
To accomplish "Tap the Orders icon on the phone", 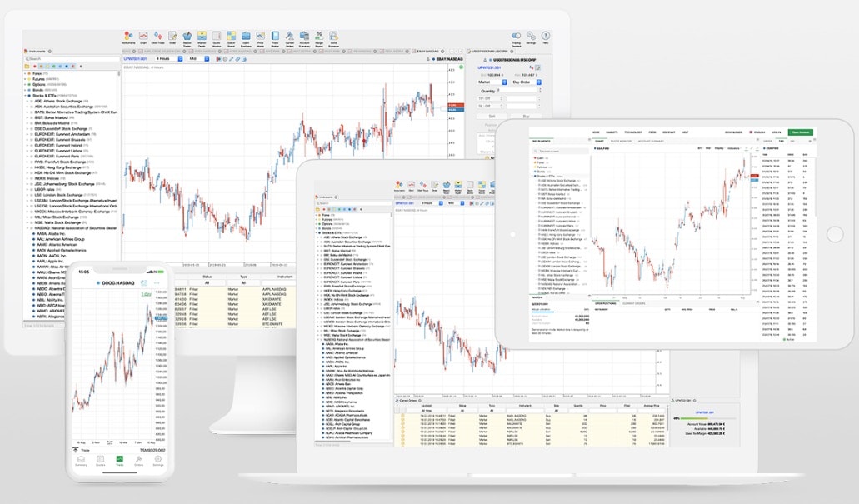I will [x=137, y=459].
